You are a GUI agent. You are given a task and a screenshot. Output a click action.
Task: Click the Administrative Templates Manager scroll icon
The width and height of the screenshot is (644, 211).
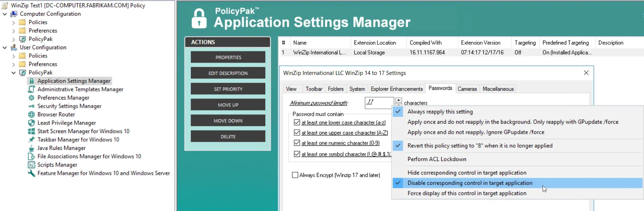click(x=32, y=89)
